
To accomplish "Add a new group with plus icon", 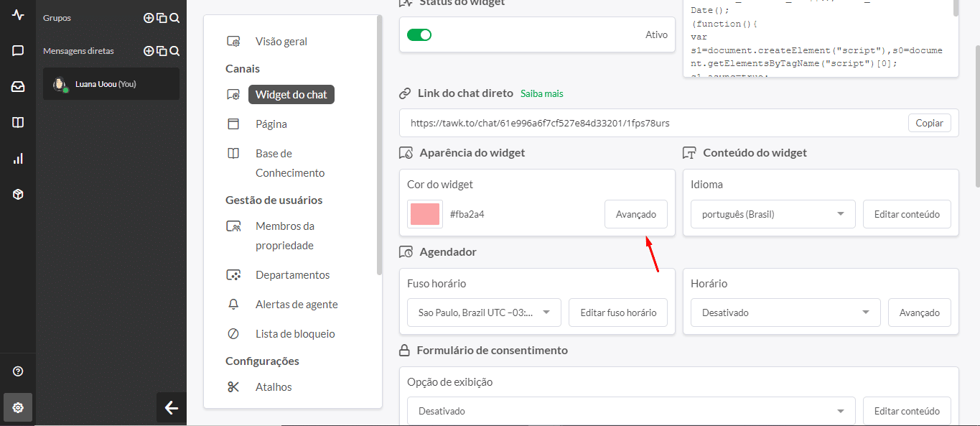I will pyautogui.click(x=149, y=18).
